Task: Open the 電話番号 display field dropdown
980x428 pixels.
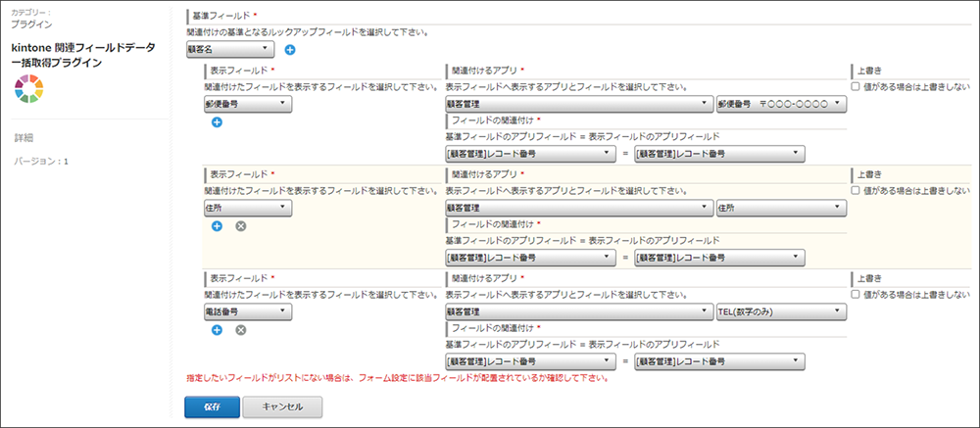Action: point(248,311)
